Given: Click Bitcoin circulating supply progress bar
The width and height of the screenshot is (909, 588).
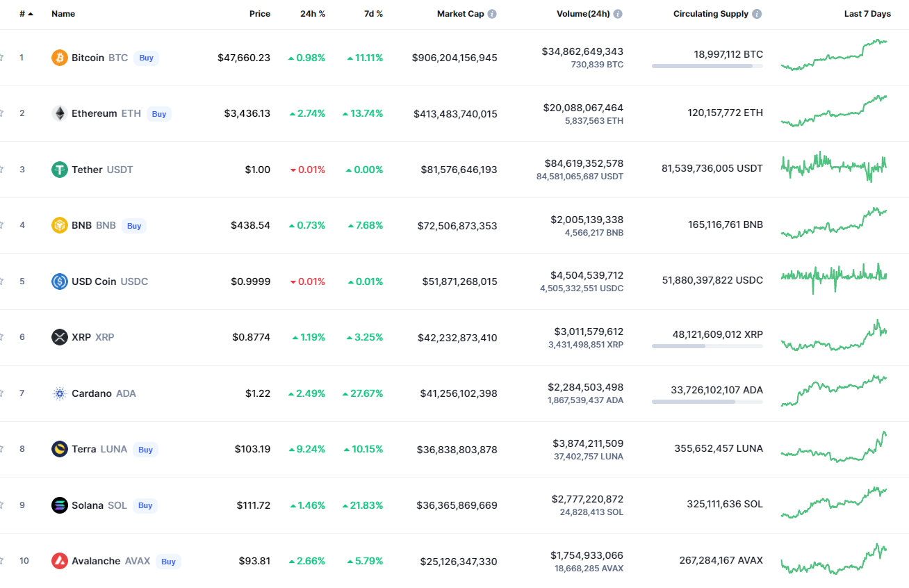Looking at the screenshot, I should pos(707,66).
